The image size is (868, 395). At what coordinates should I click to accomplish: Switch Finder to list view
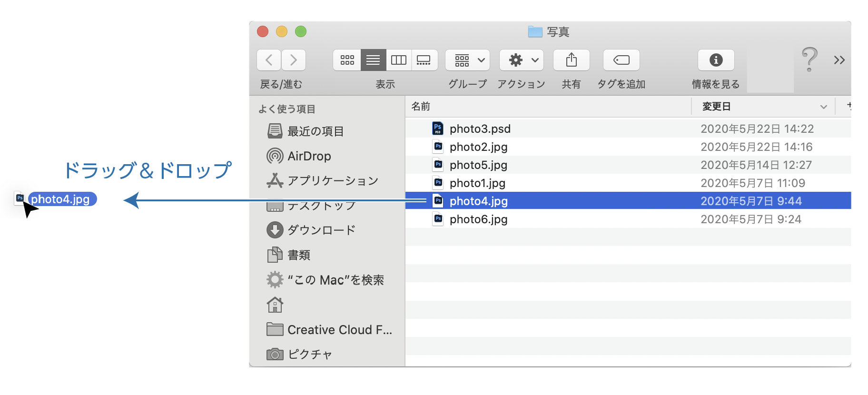coord(373,60)
